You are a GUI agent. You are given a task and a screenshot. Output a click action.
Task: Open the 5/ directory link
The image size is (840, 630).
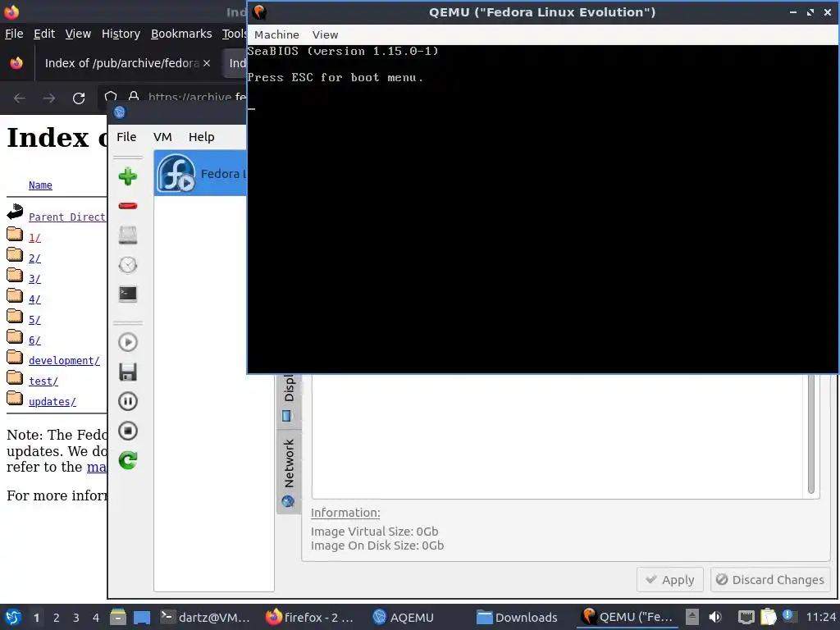[x=34, y=319]
